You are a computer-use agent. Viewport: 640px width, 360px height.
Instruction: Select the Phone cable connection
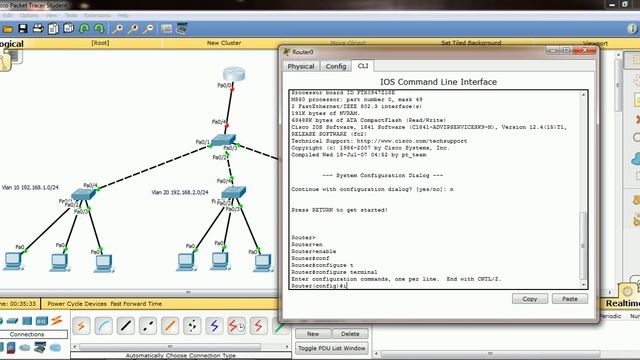(x=192, y=326)
